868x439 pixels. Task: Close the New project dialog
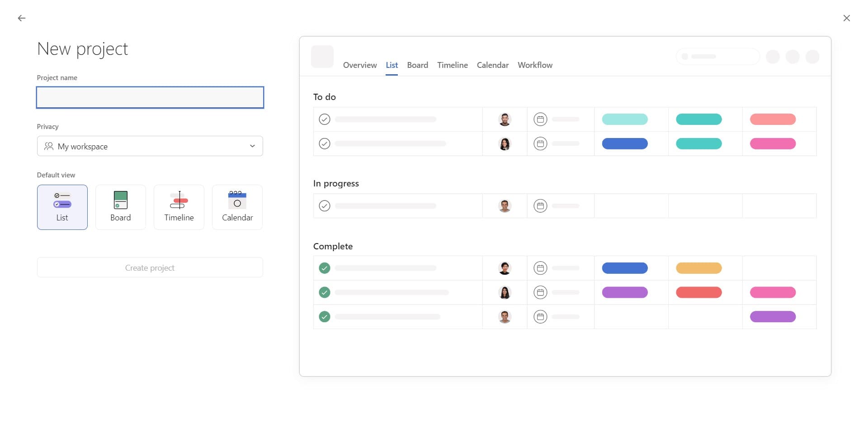847,18
